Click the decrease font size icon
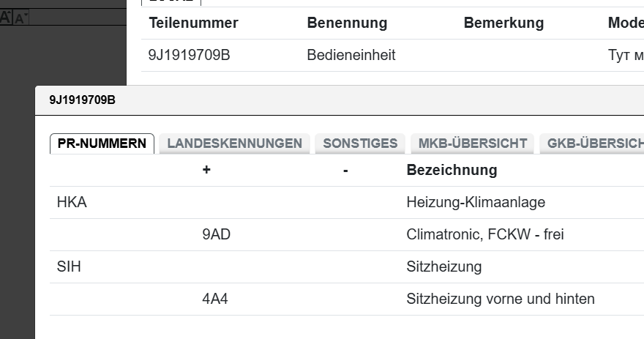This screenshot has height=339, width=644. [x=20, y=18]
